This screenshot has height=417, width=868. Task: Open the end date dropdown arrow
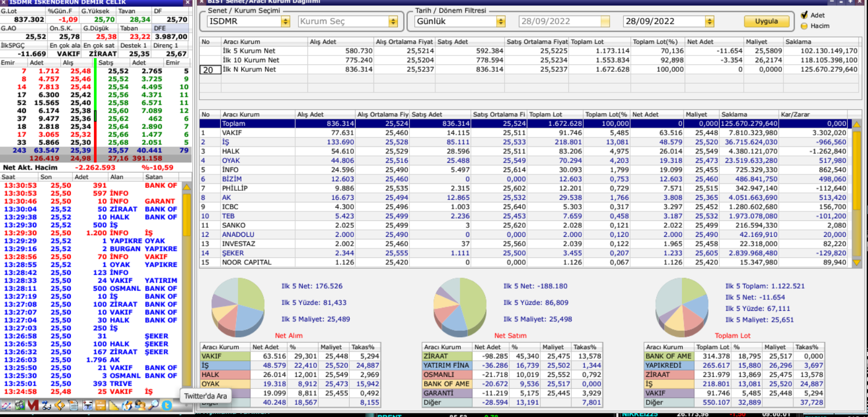(x=710, y=21)
